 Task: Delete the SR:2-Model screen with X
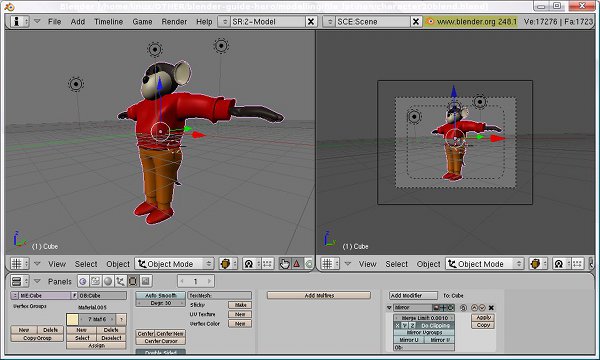pyautogui.click(x=311, y=22)
